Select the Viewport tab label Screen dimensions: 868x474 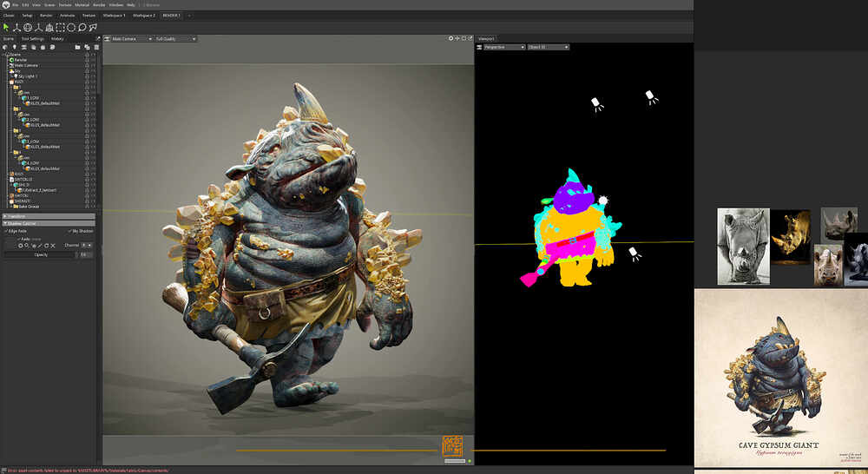(x=486, y=39)
